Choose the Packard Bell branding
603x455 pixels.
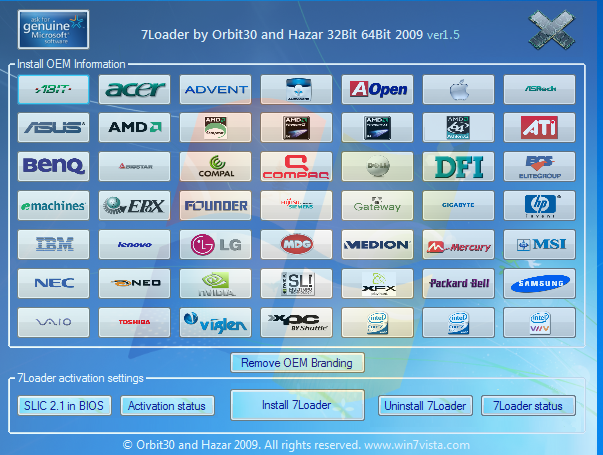(458, 283)
